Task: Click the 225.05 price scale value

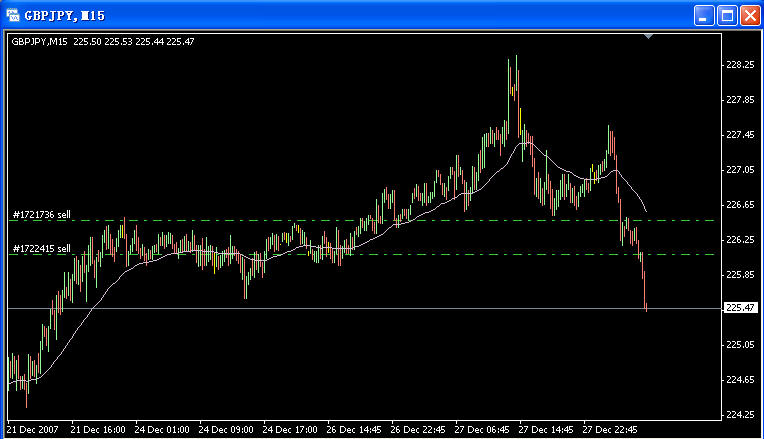Action: [740, 345]
